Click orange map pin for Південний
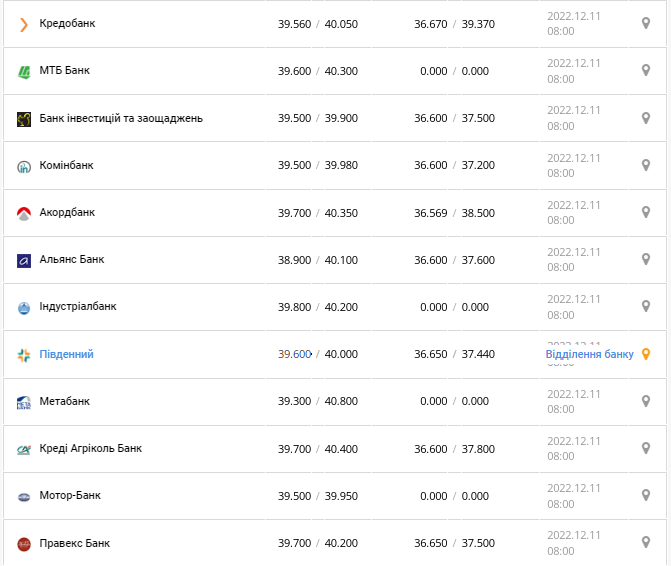Viewport: 671px width, 566px height. [646, 354]
